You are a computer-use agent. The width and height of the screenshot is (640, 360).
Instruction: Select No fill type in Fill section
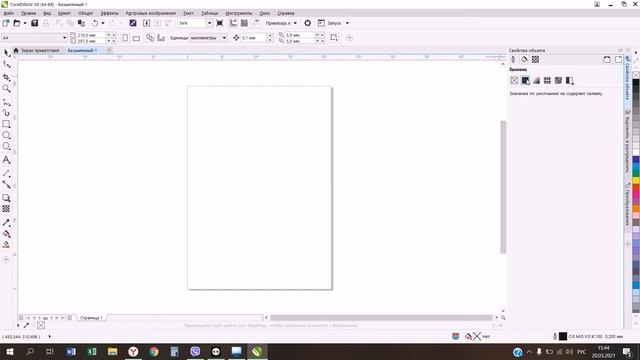[514, 80]
